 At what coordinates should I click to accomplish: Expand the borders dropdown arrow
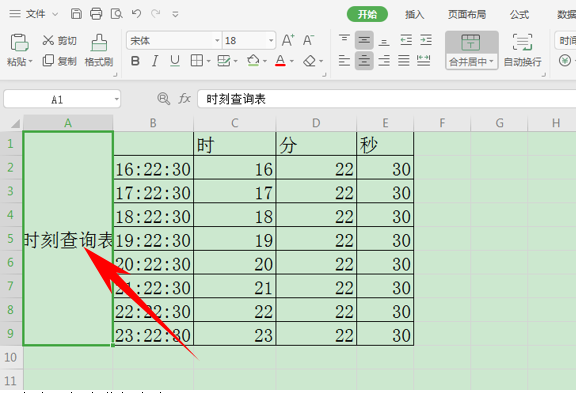[x=208, y=61]
